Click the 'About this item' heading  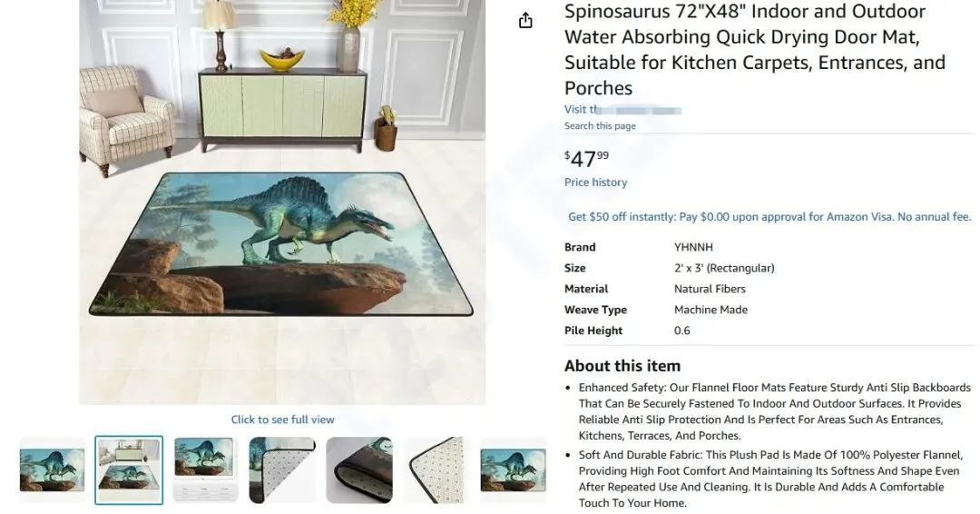pyautogui.click(x=622, y=366)
